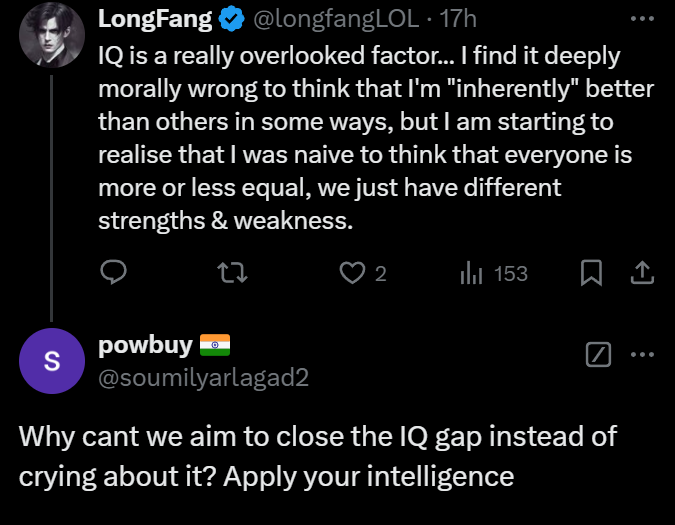Click the reply speech bubble icon
The image size is (675, 525).
click(x=115, y=273)
